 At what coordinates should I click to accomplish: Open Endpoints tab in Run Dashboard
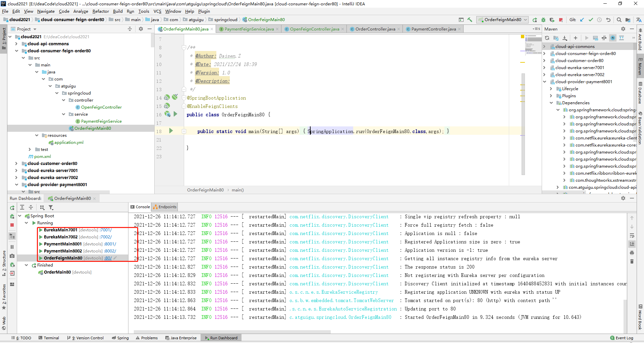pyautogui.click(x=165, y=207)
